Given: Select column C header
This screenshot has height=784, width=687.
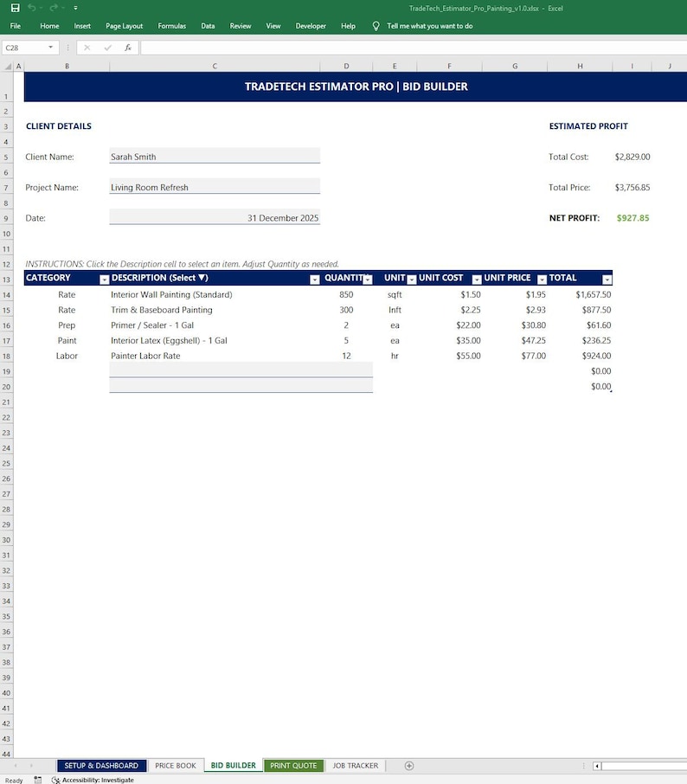Looking at the screenshot, I should (215, 66).
